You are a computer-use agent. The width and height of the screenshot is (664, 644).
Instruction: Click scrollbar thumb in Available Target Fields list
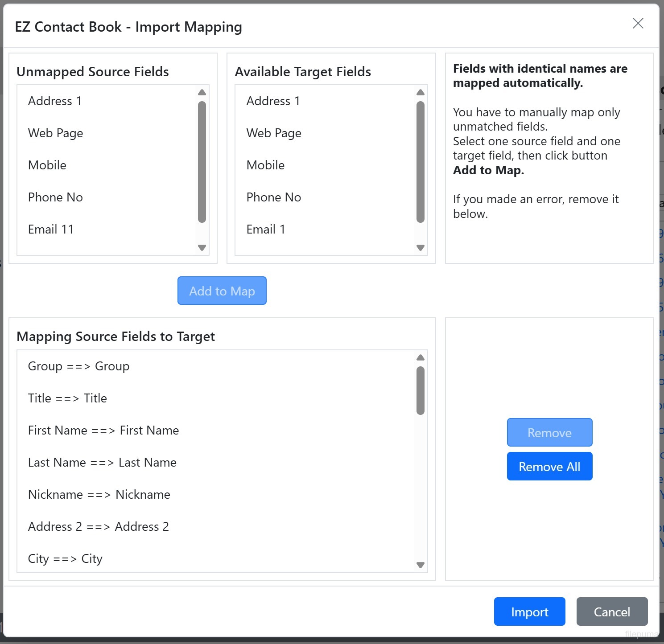tap(420, 161)
